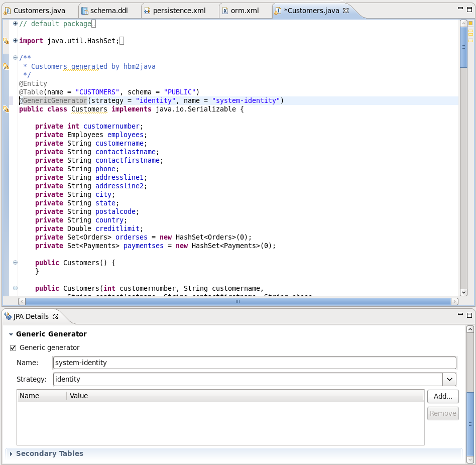Collapse the Generic Generator section
Viewport: 476px width, 465px height.
[x=10, y=333]
